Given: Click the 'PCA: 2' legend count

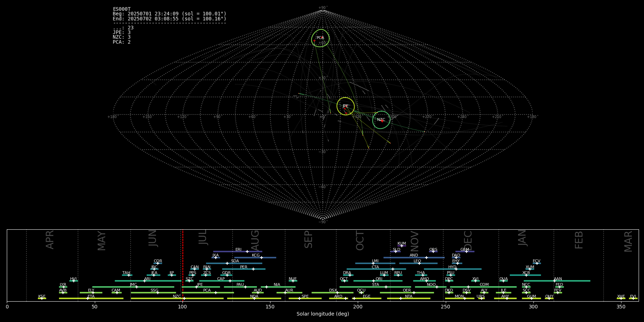Looking at the screenshot, I should 122,42.
